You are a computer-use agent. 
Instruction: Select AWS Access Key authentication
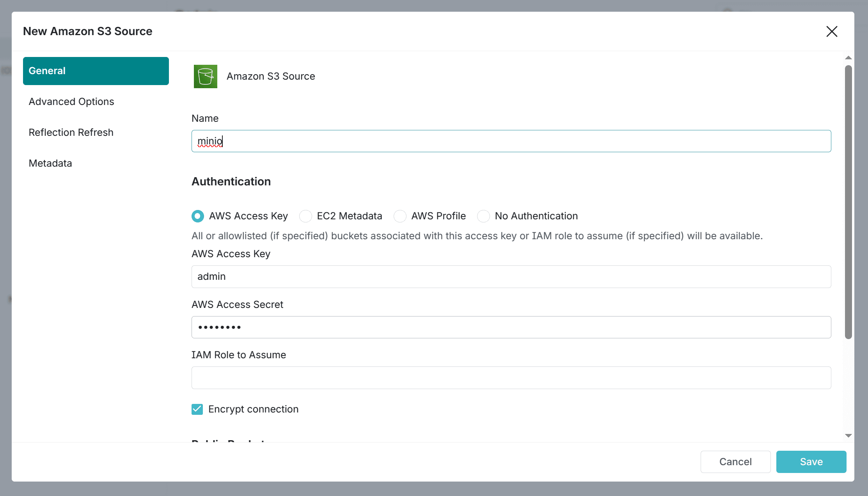pyautogui.click(x=198, y=216)
